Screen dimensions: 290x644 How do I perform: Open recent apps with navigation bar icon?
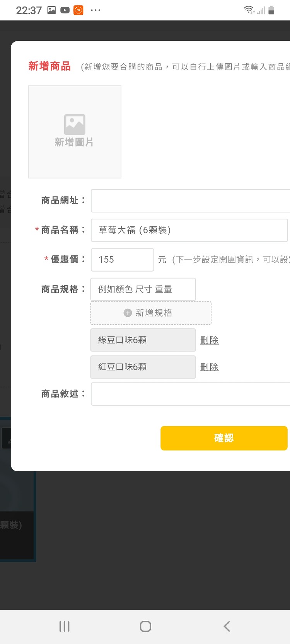coord(64,626)
